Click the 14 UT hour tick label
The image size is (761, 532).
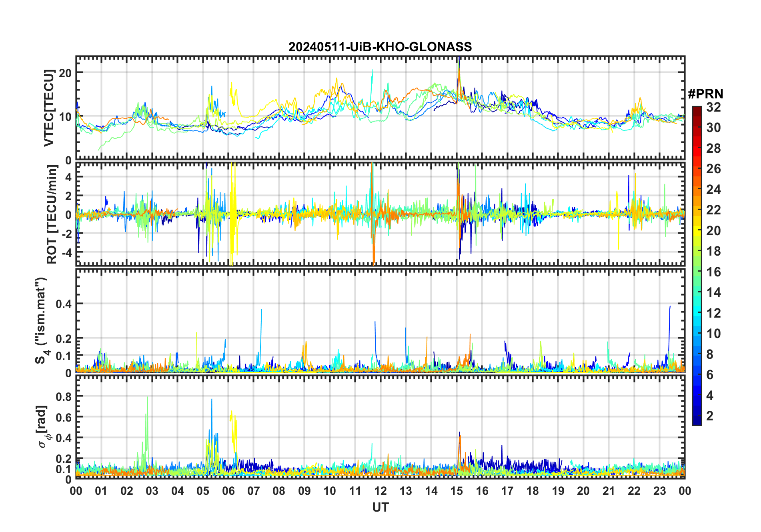coord(431,491)
